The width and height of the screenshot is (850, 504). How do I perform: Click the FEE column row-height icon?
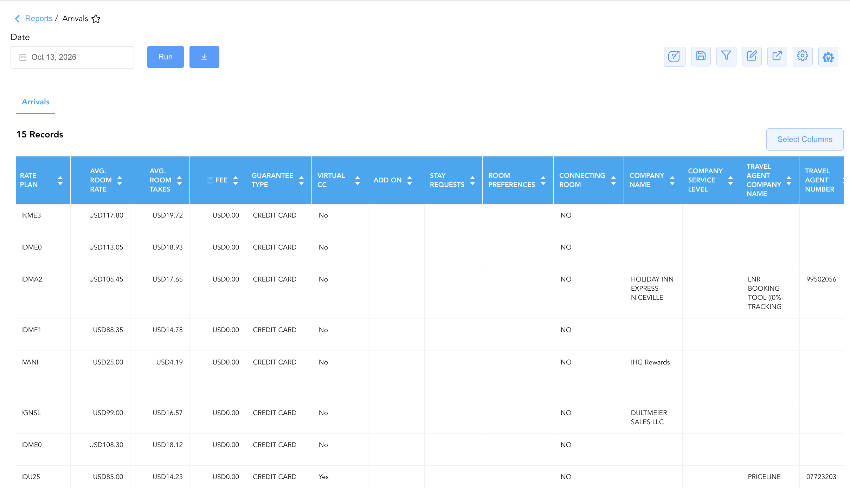pyautogui.click(x=210, y=180)
